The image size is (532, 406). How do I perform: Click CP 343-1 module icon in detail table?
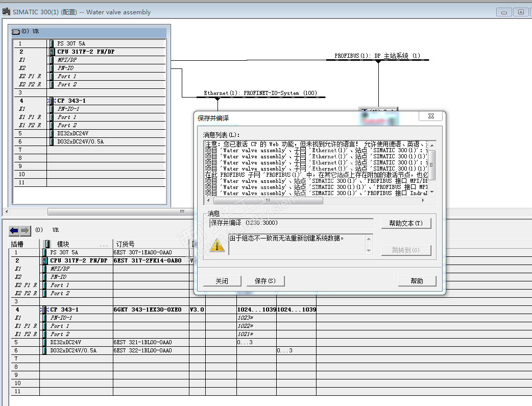click(44, 309)
